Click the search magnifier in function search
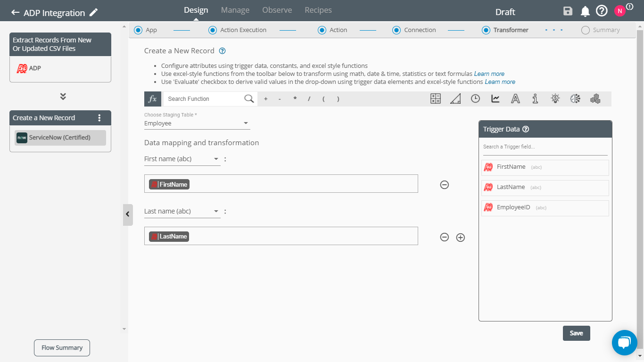 (x=249, y=99)
